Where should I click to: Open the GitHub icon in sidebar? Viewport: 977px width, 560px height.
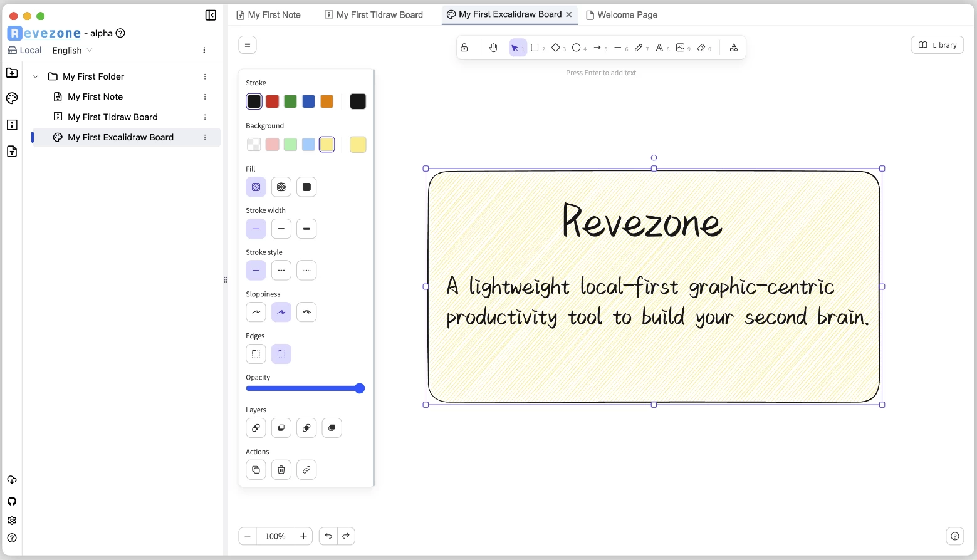[x=12, y=501]
